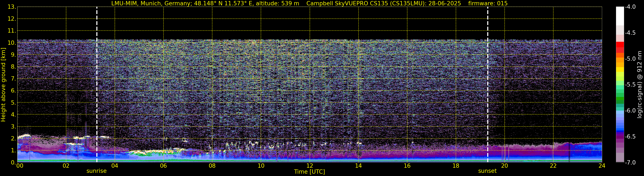644x176 pixels.
Task: Click the '06' tick label on the time axis
Action: [163, 166]
